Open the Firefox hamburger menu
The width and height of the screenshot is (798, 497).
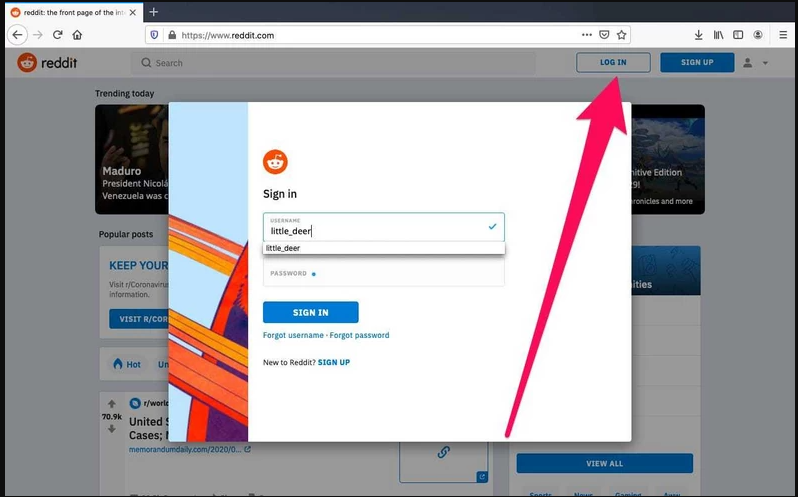[781, 35]
